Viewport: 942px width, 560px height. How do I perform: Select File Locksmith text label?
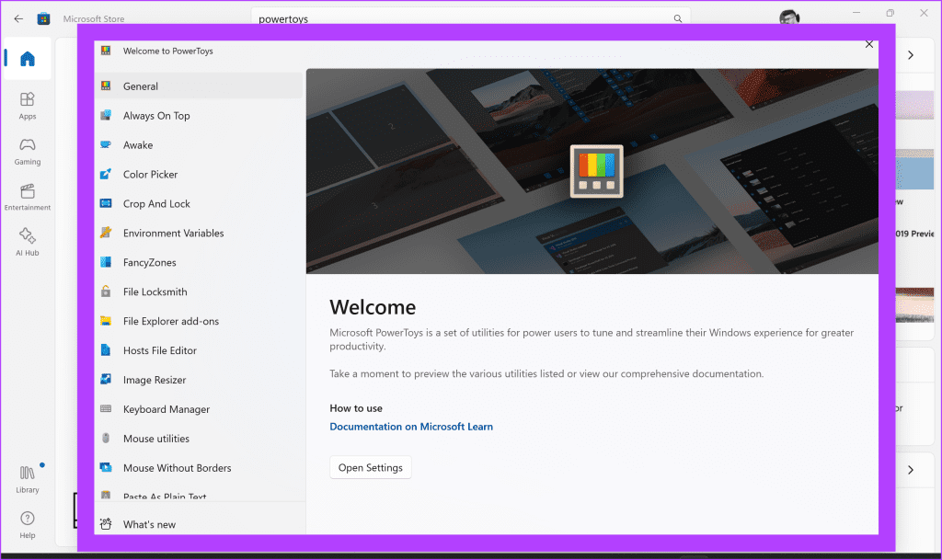click(155, 291)
